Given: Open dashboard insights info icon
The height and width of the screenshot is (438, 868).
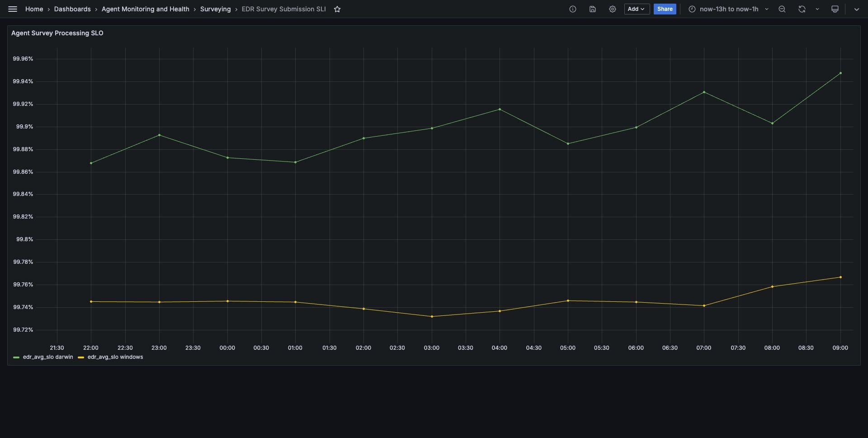Looking at the screenshot, I should tap(573, 9).
